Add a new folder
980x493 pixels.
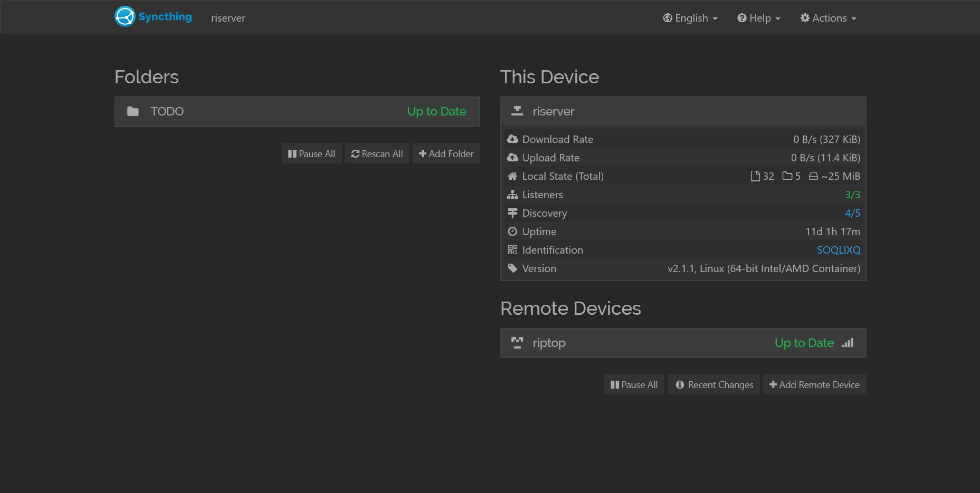[x=446, y=153]
